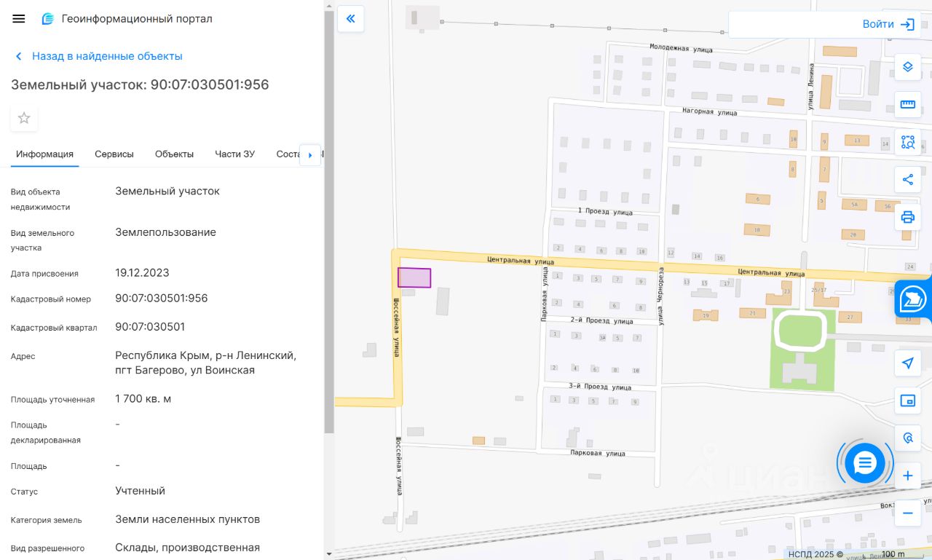Click the highlighted purple parcel on map

coord(414,278)
